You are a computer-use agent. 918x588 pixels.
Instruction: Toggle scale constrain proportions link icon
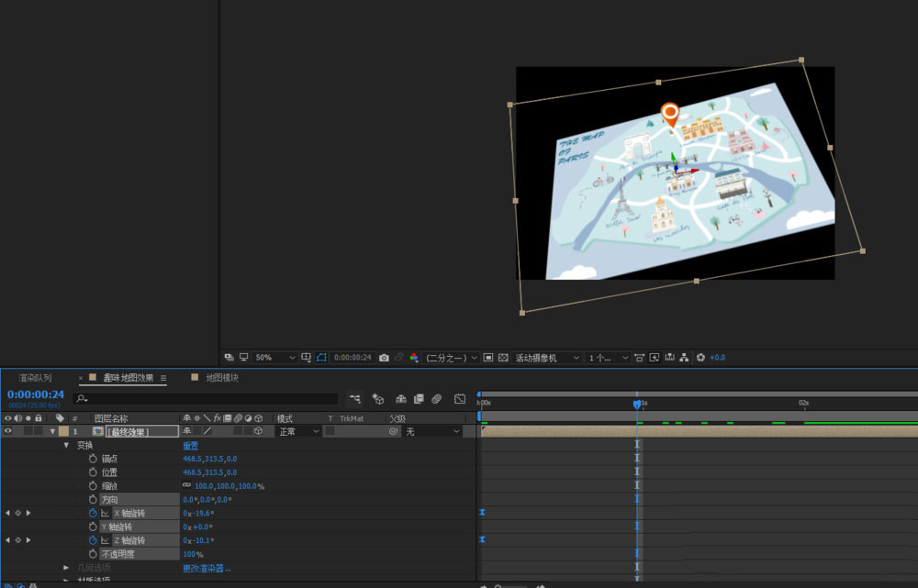[187, 486]
